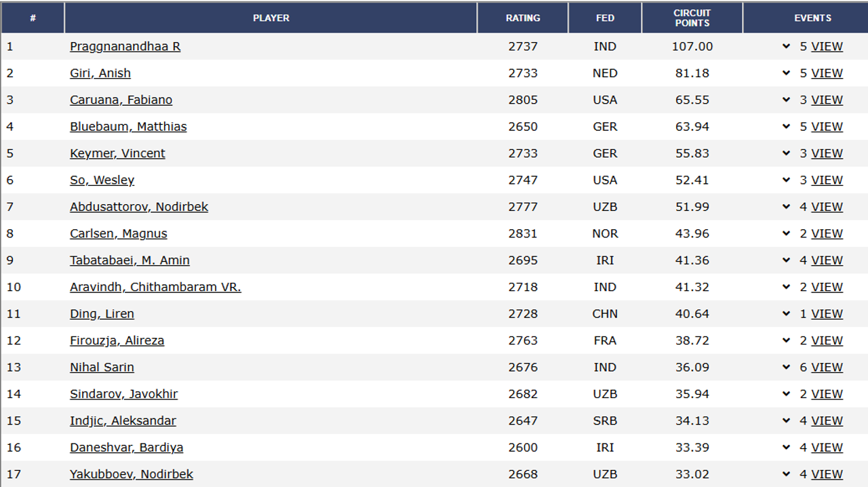This screenshot has height=487, width=868.
Task: Open Abdusattorov, Nodirbek player page
Action: pyautogui.click(x=139, y=207)
